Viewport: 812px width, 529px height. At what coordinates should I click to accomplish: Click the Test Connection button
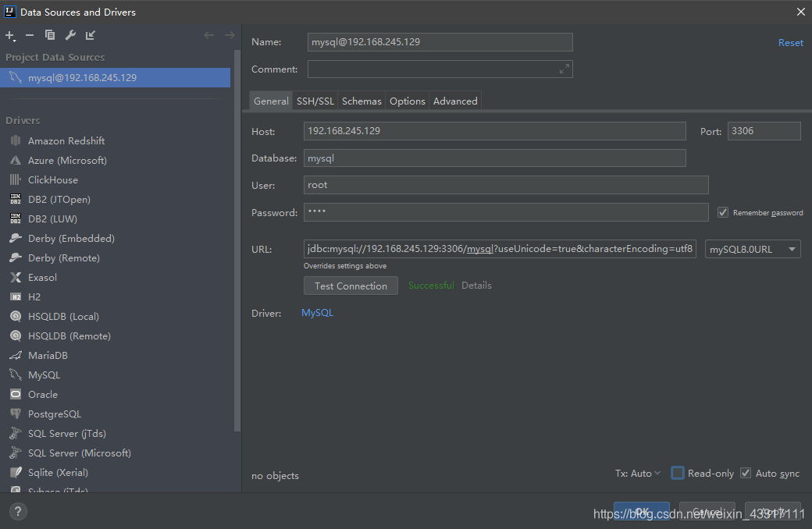coord(351,286)
